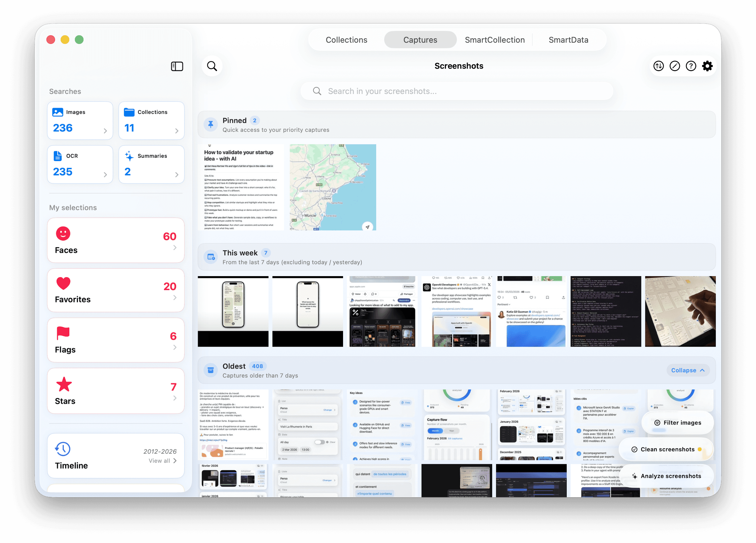Toggle the All day switch in thumbnail
This screenshot has height=543, width=756.
(319, 442)
